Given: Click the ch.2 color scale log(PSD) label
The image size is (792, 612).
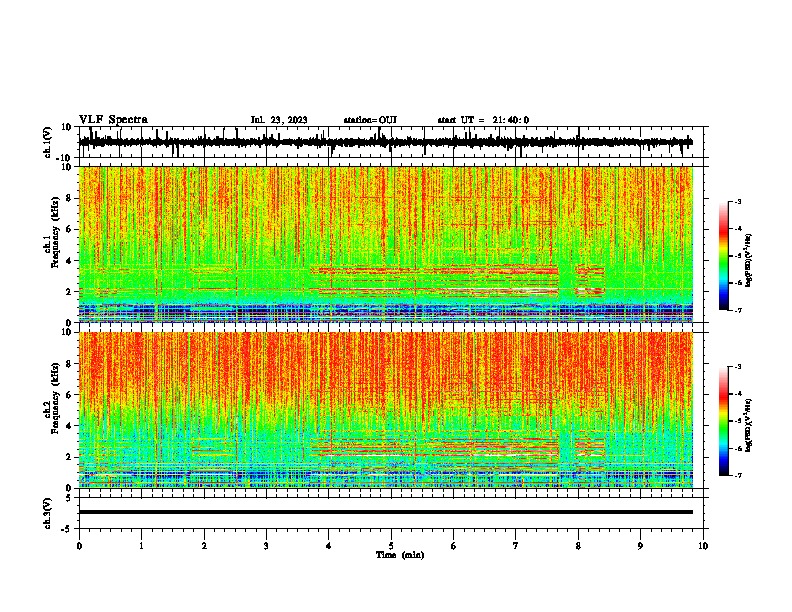Looking at the screenshot, I should tap(749, 425).
